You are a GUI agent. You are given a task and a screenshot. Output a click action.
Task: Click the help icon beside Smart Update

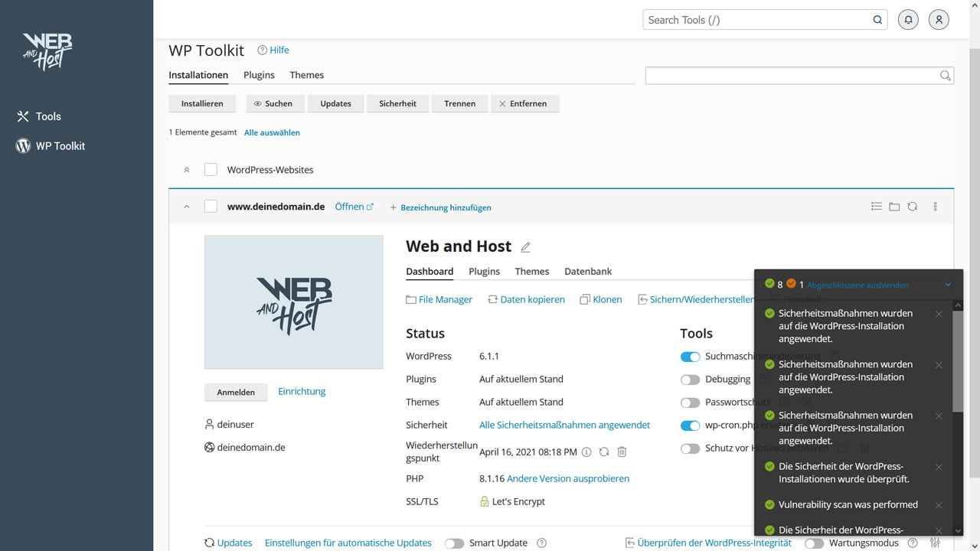click(x=541, y=543)
